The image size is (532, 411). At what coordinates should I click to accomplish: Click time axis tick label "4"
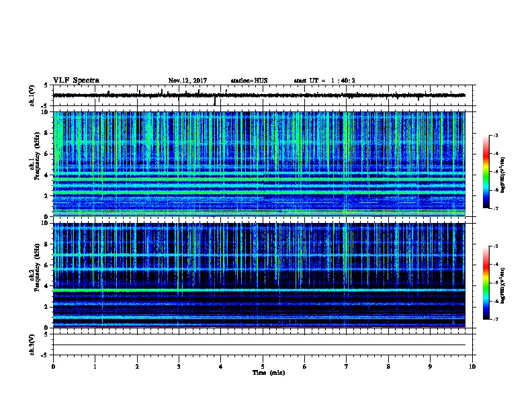(x=221, y=367)
